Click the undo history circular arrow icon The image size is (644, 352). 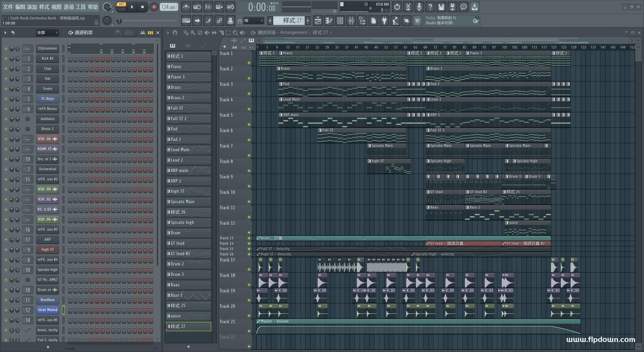point(397,7)
